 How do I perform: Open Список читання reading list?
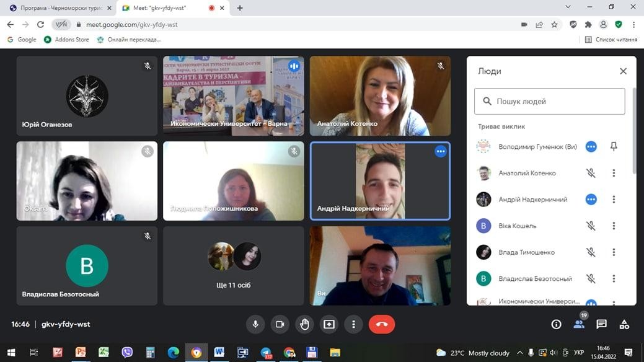611,40
